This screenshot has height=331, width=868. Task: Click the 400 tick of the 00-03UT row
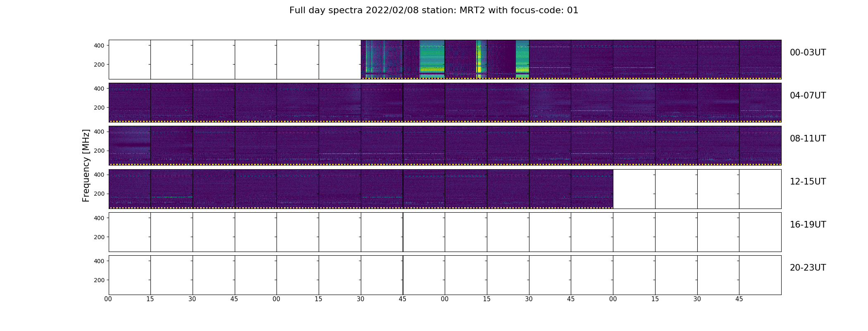[x=99, y=46]
